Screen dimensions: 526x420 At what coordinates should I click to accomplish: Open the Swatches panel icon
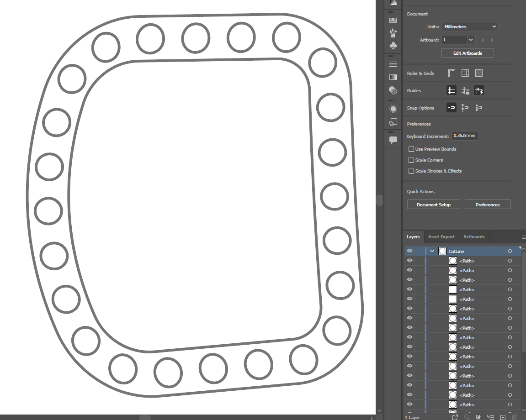393,21
